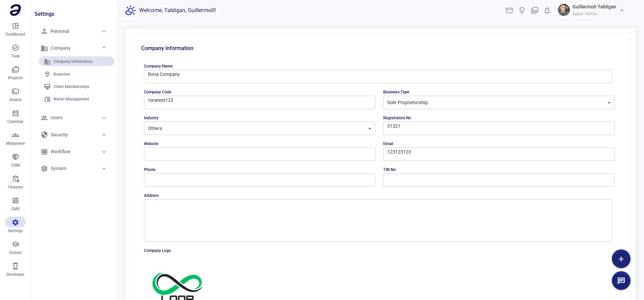Focus the Phone input field
This screenshot has height=300, width=644.
click(x=259, y=180)
